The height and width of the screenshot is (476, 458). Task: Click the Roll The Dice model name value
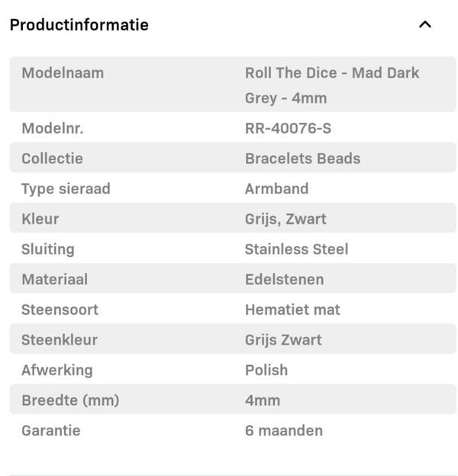click(x=332, y=85)
